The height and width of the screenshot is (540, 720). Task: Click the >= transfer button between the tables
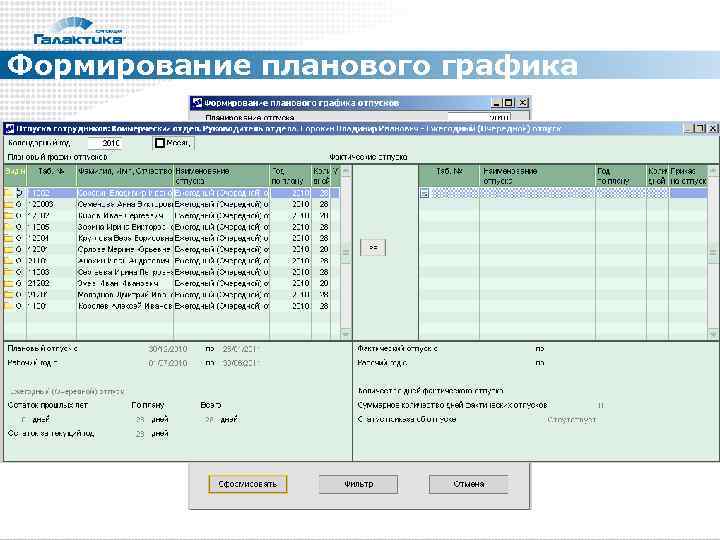point(373,247)
